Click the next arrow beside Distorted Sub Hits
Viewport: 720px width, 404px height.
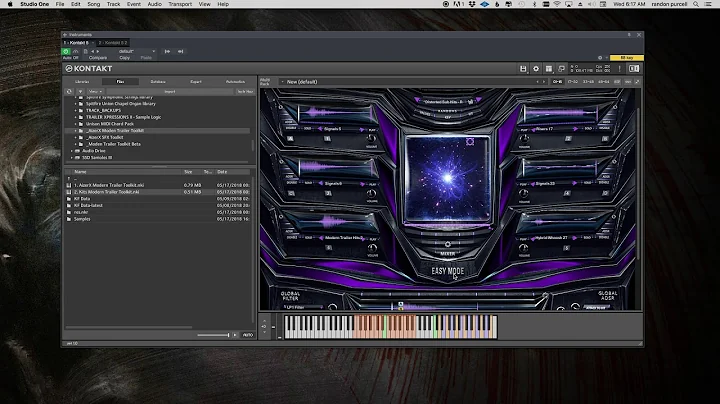[479, 99]
